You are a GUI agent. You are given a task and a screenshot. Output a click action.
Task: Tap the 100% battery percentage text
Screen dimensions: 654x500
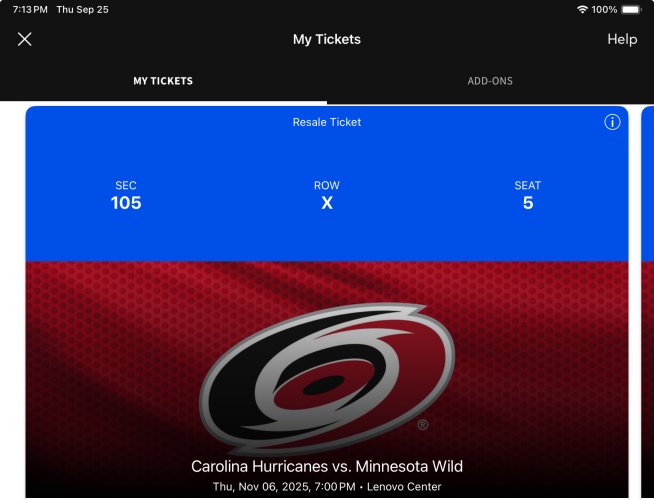604,9
